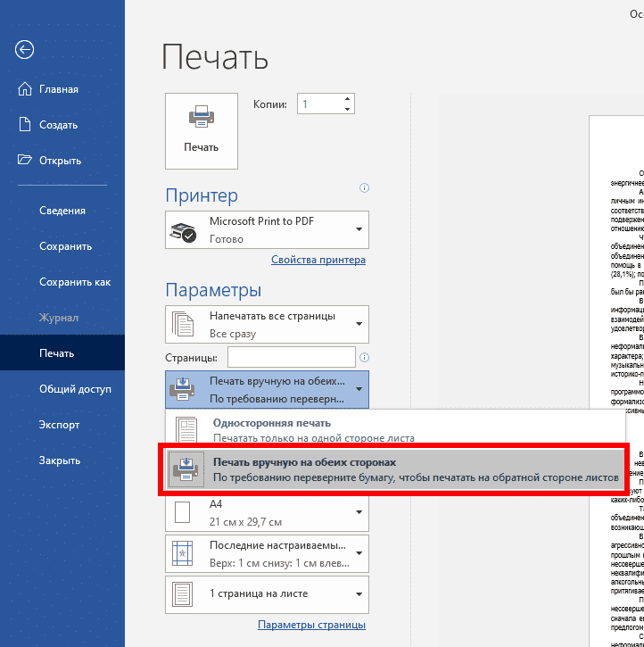Switch to the Экспорт tab

tap(59, 425)
